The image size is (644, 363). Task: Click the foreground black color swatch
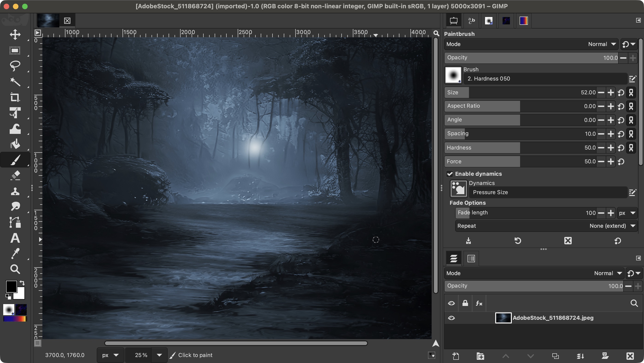11,286
